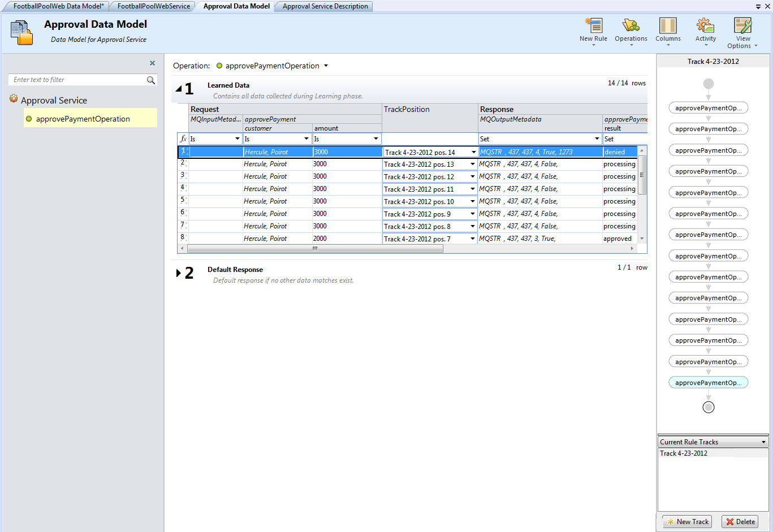Click the filter search magnifier icon
Screen dimensions: 773x532
(151, 80)
